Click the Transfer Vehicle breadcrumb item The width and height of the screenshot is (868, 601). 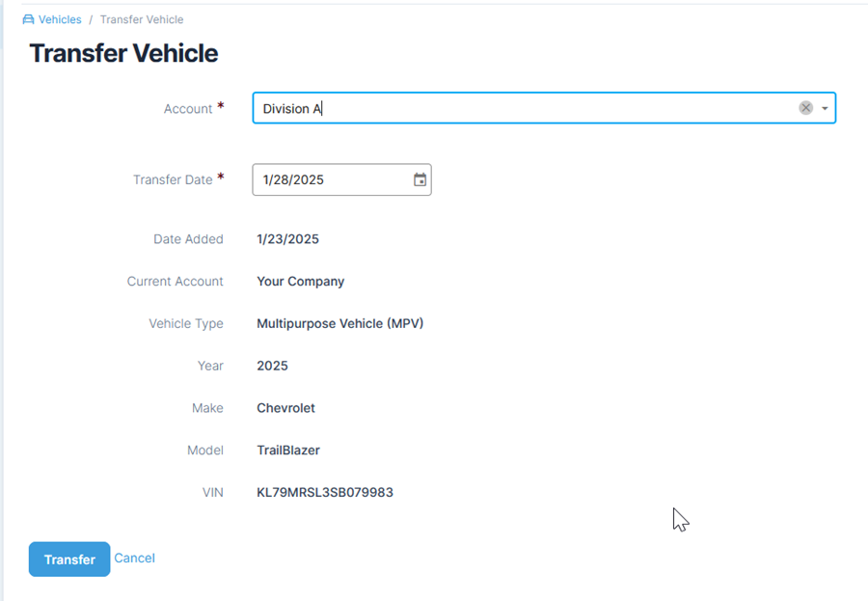(142, 19)
